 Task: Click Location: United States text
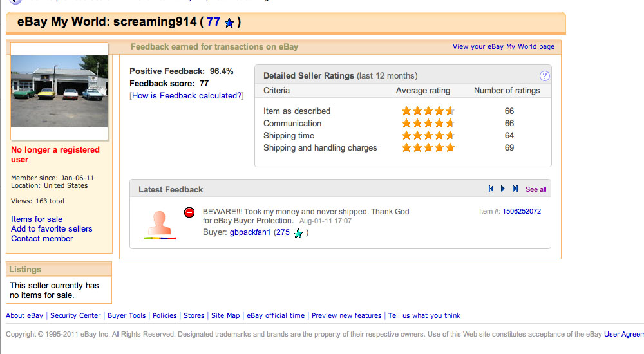[50, 185]
